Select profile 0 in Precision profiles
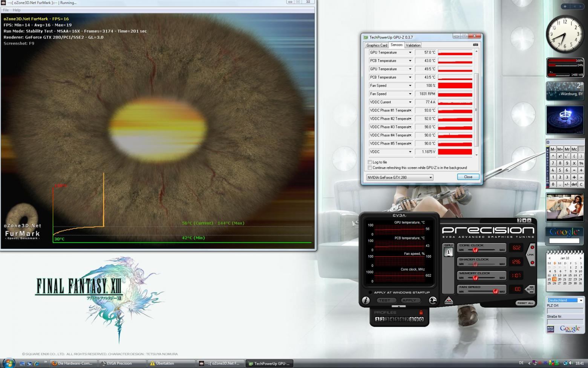Viewport: 588px width, 368px height. point(421,319)
